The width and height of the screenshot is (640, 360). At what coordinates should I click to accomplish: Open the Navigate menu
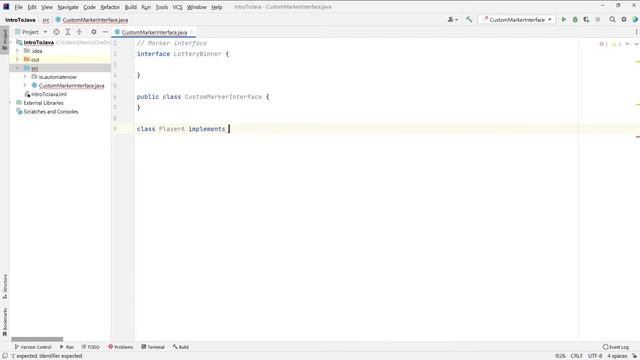tap(68, 7)
